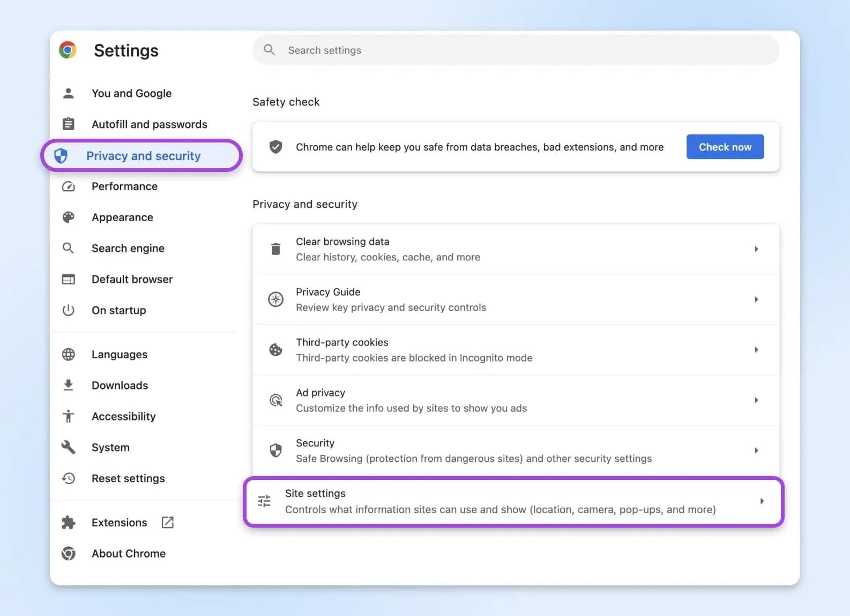Click the half-shield icon for Security
This screenshot has width=850, height=616.
click(275, 450)
